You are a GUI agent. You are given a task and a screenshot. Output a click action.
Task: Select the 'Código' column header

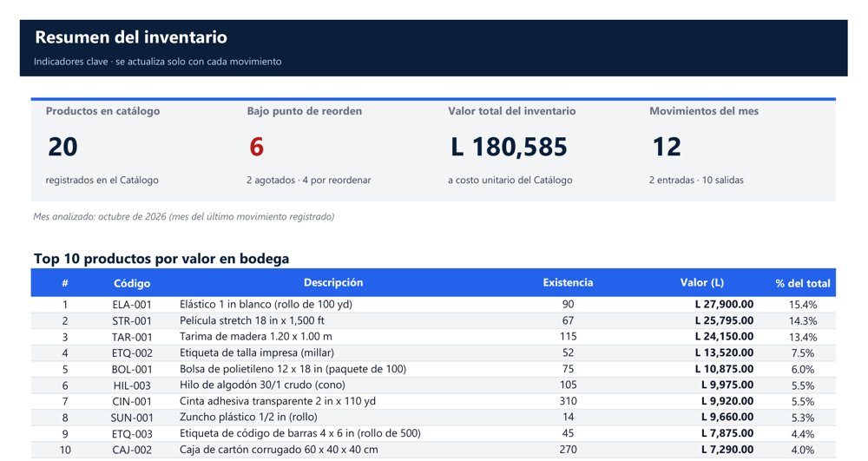tap(132, 283)
